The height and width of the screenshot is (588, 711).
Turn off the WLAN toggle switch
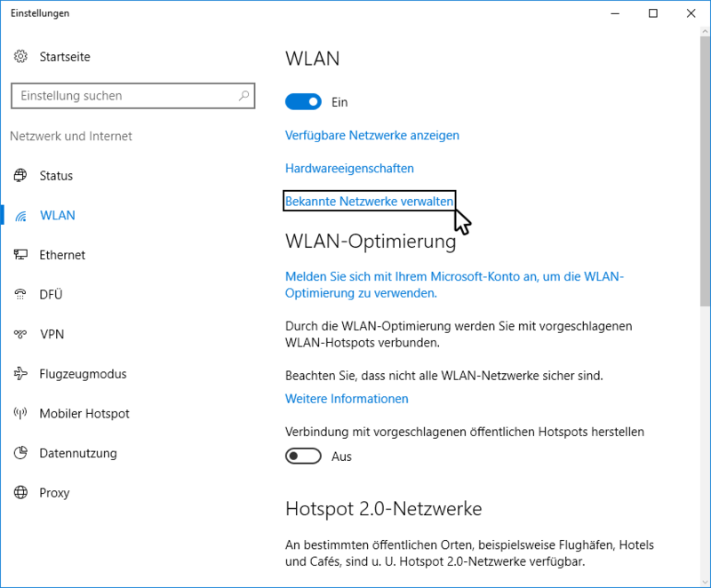[x=303, y=102]
